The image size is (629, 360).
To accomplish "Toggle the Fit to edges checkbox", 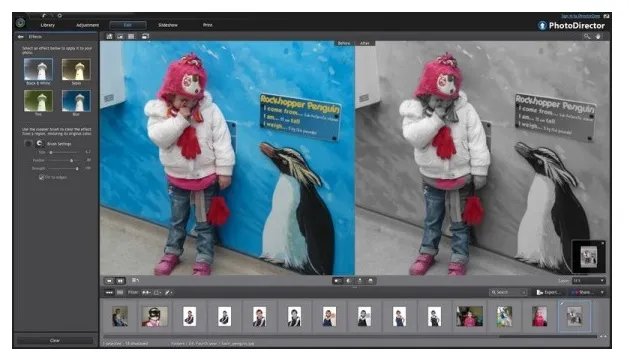I will [x=41, y=177].
